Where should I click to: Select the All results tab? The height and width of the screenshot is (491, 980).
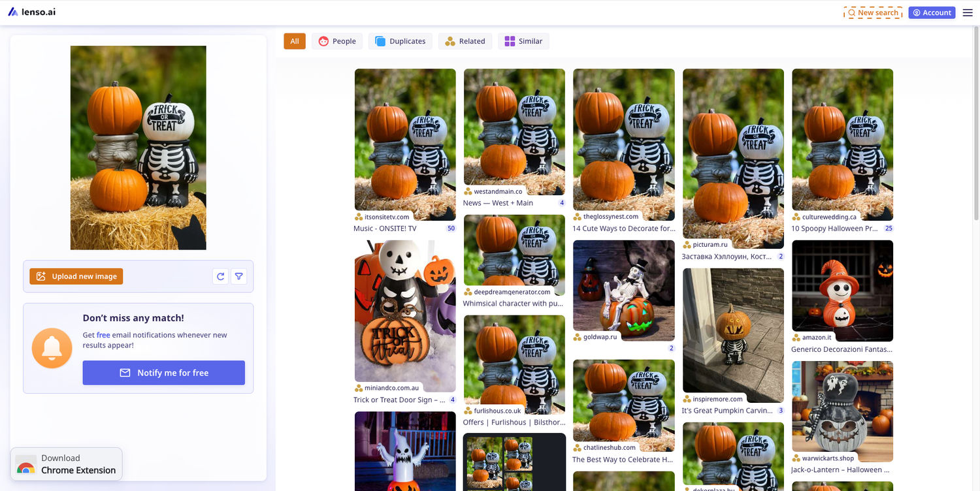tap(294, 40)
